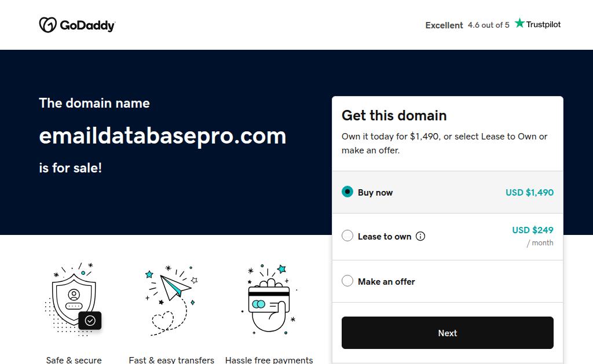
Task: Click the USD $249 monthly price
Action: click(532, 230)
